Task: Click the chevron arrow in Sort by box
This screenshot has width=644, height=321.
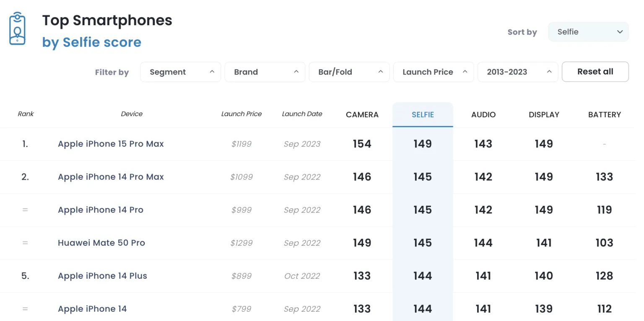Action: click(x=620, y=32)
